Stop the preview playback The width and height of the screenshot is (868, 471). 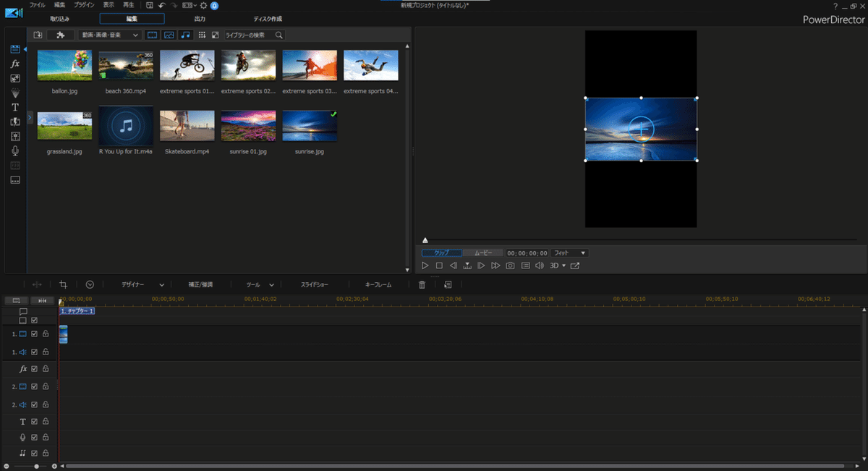click(x=439, y=266)
